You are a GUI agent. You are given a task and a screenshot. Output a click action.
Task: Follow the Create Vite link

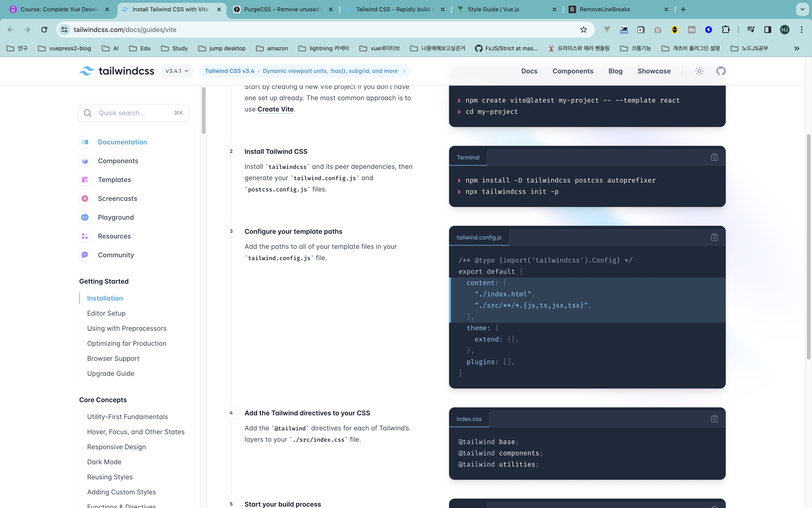click(x=275, y=109)
